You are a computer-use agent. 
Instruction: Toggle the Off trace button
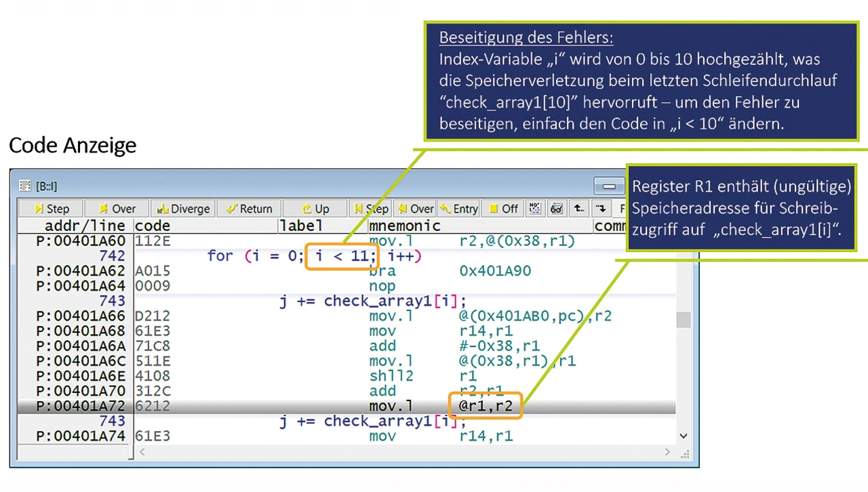click(x=503, y=209)
